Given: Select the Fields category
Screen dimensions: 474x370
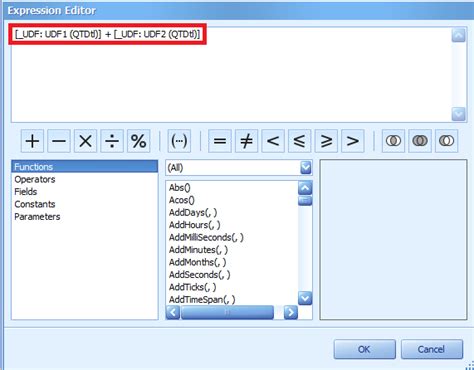Looking at the screenshot, I should point(85,192).
